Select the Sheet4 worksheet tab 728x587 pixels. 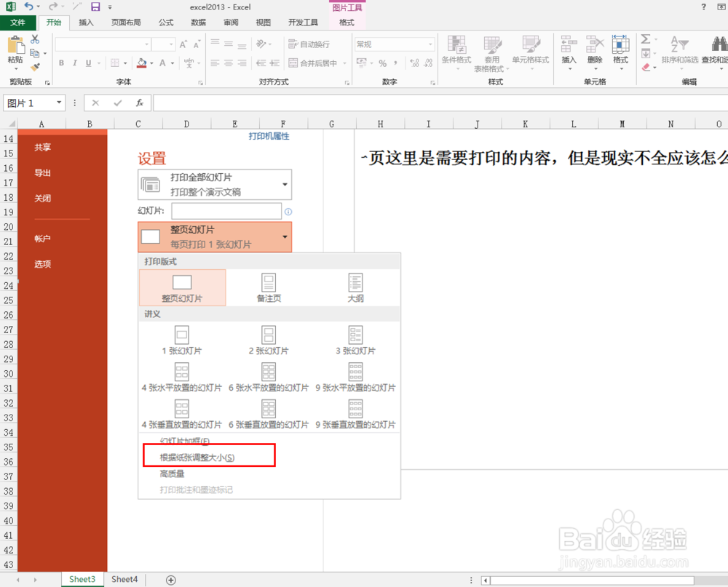[124, 579]
